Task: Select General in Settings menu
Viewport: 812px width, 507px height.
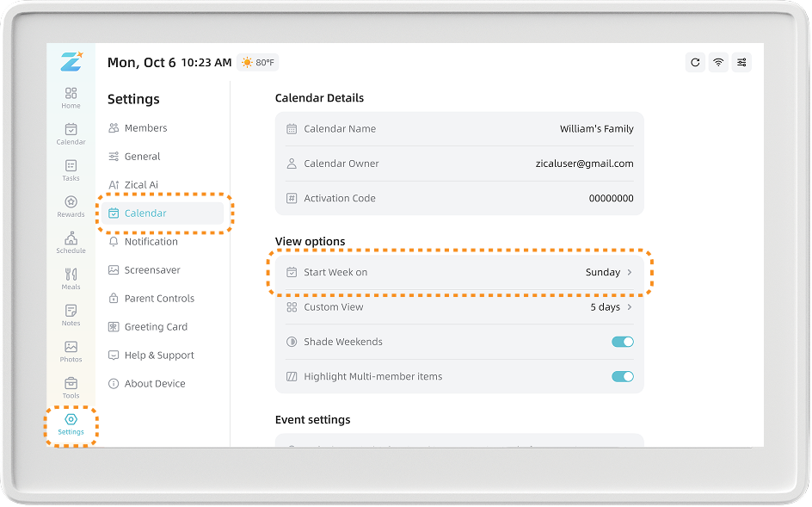Action: [x=163, y=157]
